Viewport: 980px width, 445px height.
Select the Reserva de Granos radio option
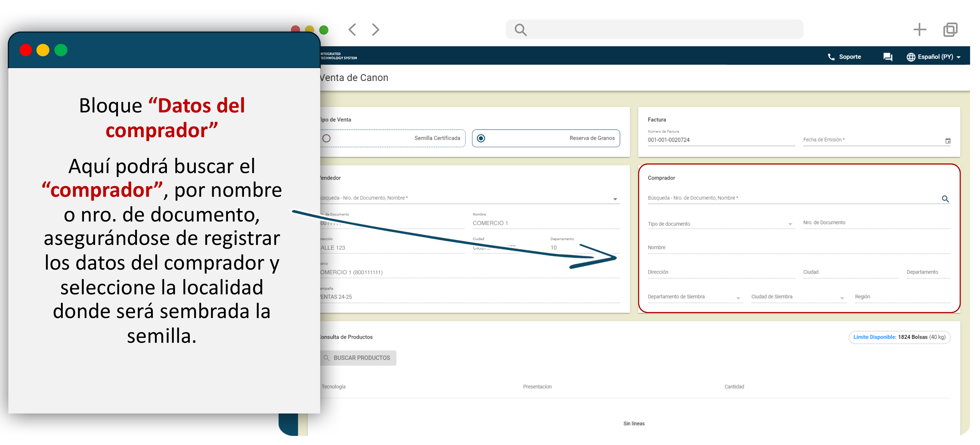click(481, 138)
